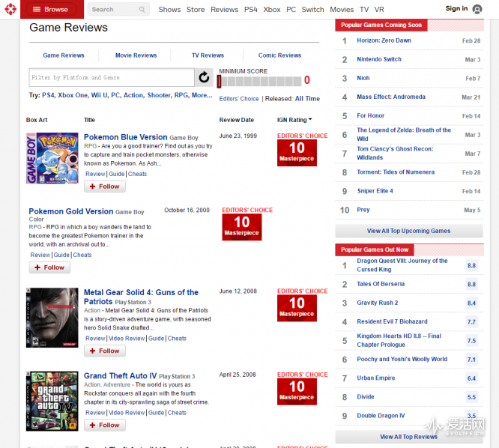Screen dimensions: 499x448
Task: Switch to the Game Reviews tab
Action: click(64, 55)
